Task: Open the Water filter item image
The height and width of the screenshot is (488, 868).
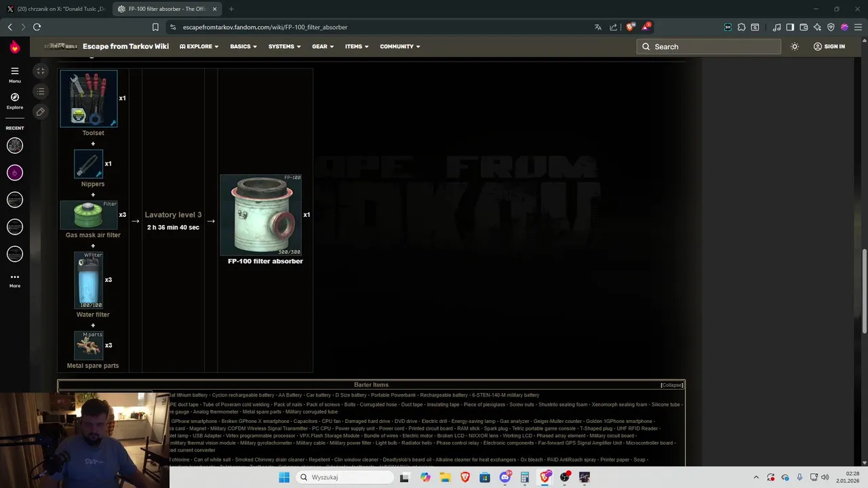Action: point(89,280)
